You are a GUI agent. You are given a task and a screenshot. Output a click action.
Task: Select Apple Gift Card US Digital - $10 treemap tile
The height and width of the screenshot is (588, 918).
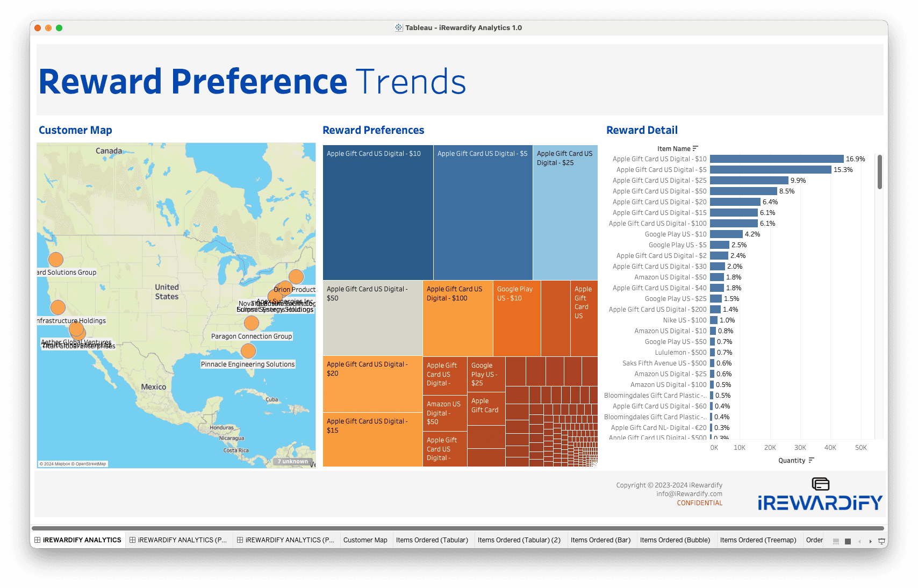pyautogui.click(x=378, y=212)
